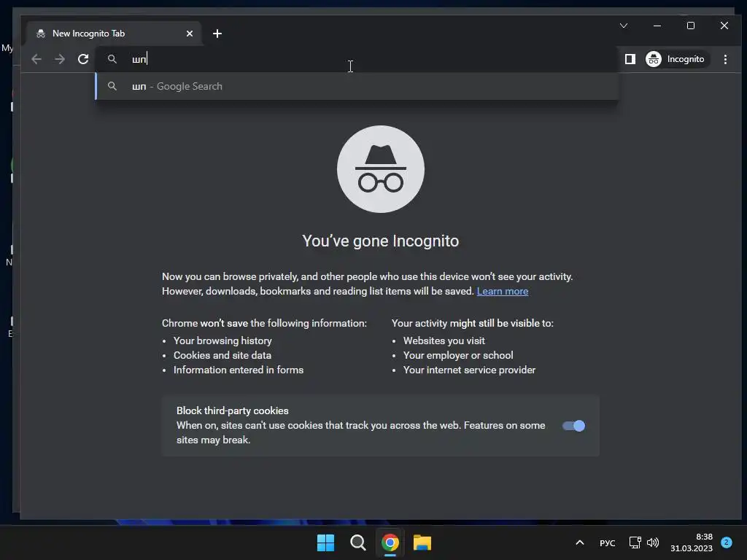Image resolution: width=747 pixels, height=560 pixels.
Task: Select the 'шп - Google Search' suggestion
Action: click(357, 86)
